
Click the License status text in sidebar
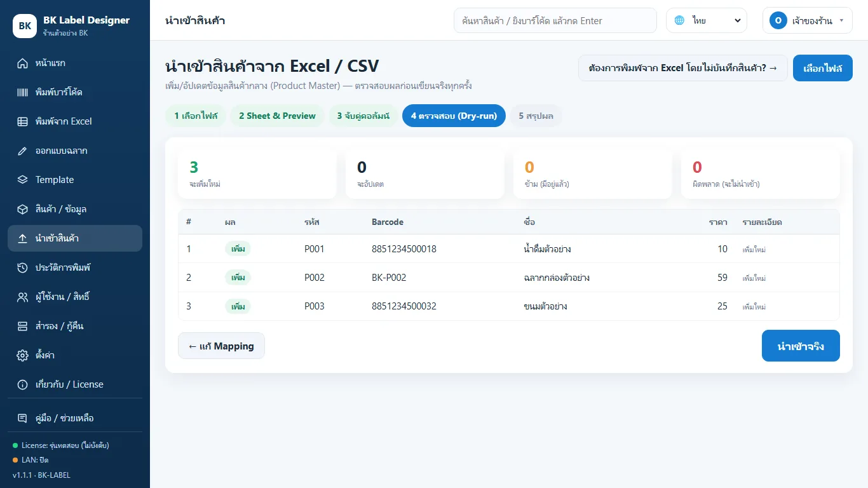(65, 446)
